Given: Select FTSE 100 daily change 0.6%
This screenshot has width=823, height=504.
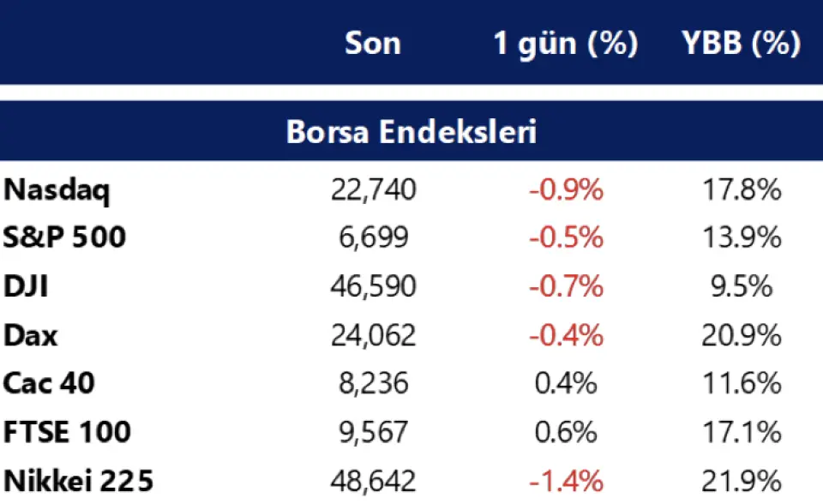Looking at the screenshot, I should pos(566,431).
